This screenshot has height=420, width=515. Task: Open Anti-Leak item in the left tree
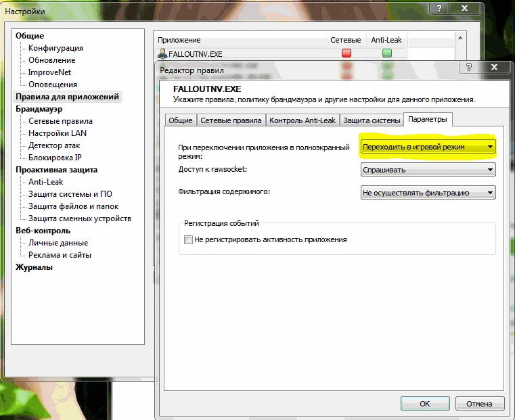pos(45,182)
